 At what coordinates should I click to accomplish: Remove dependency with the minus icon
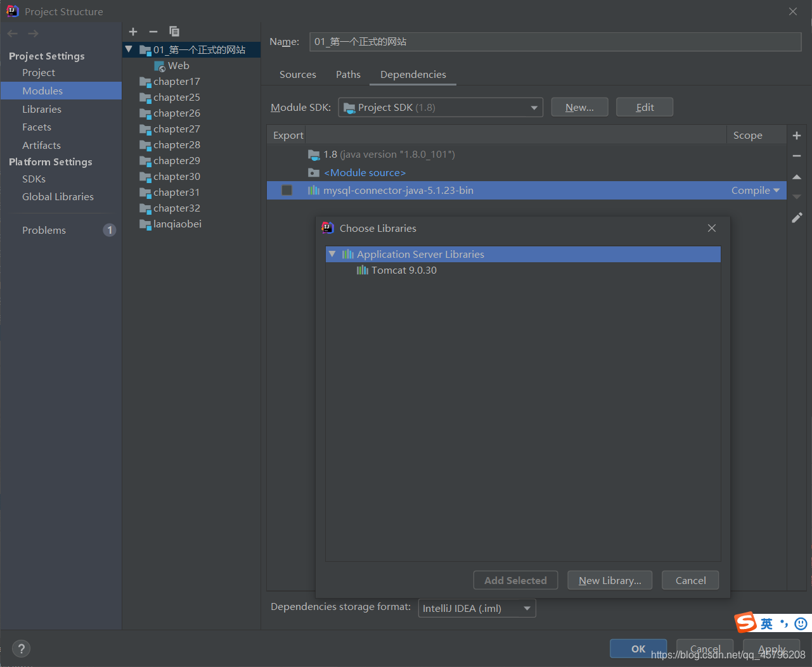click(x=797, y=156)
